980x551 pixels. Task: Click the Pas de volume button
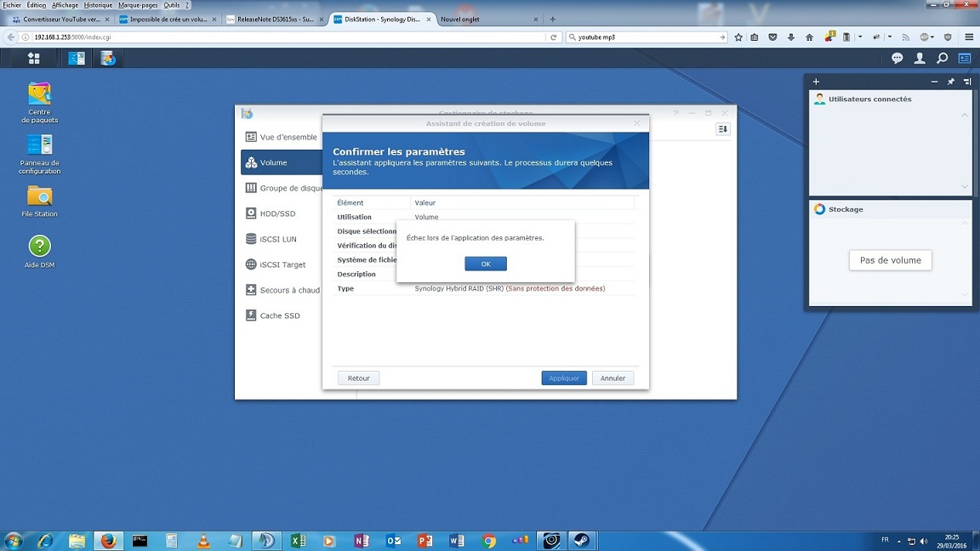click(890, 260)
